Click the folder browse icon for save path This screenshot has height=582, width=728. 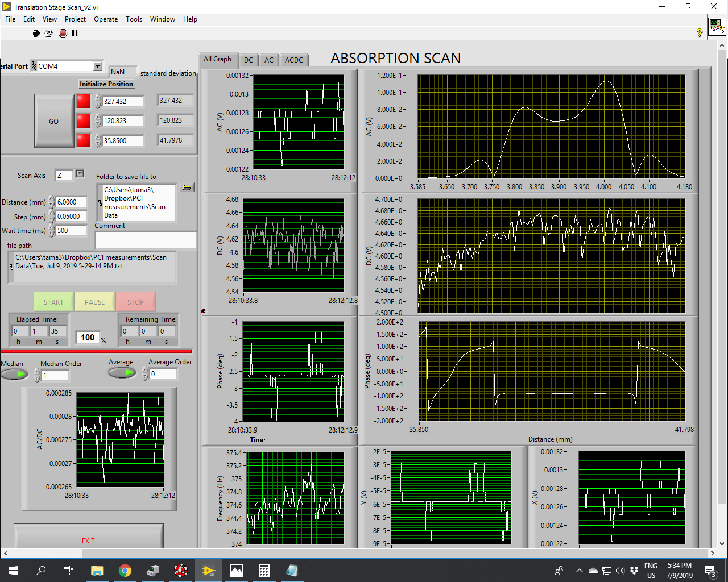click(187, 188)
